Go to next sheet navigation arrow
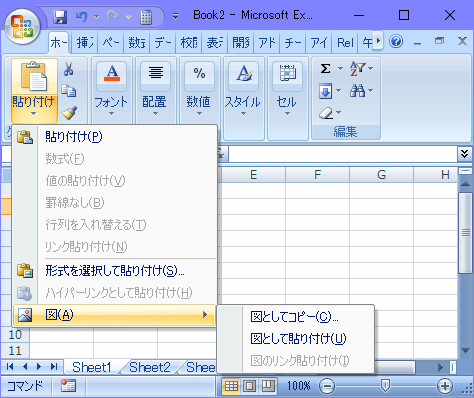474x398 pixels. (x=39, y=367)
